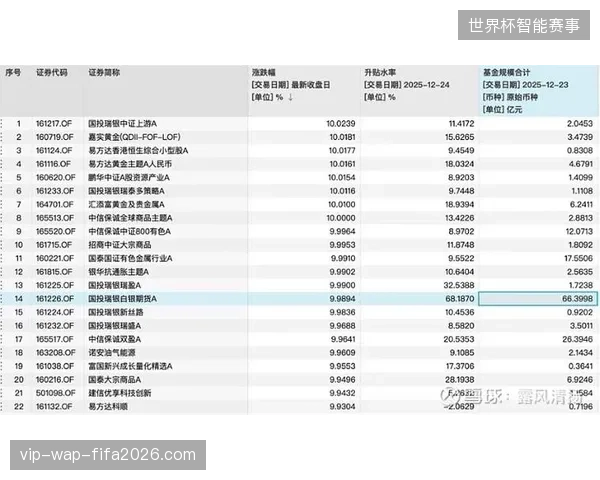Select fund name 国投瑞银中证上游A
This screenshot has width=600, height=480.
point(122,124)
